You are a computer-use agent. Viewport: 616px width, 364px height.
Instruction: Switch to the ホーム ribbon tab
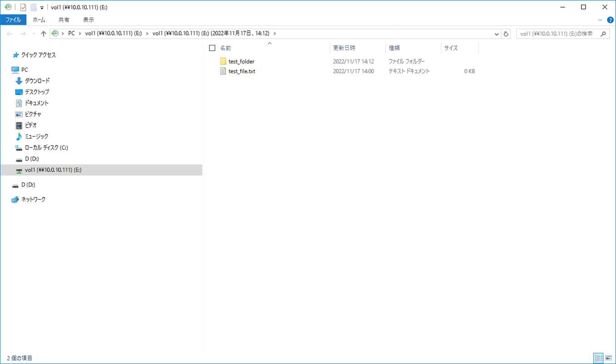pyautogui.click(x=39, y=20)
